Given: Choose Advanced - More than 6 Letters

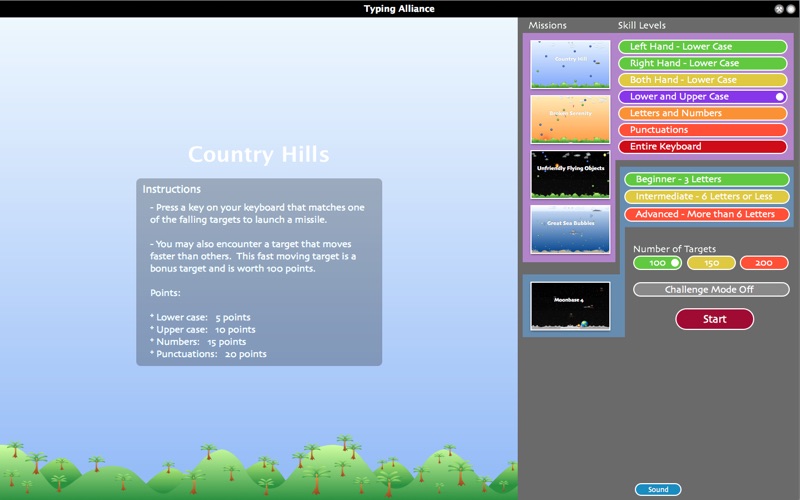Looking at the screenshot, I should coord(707,214).
